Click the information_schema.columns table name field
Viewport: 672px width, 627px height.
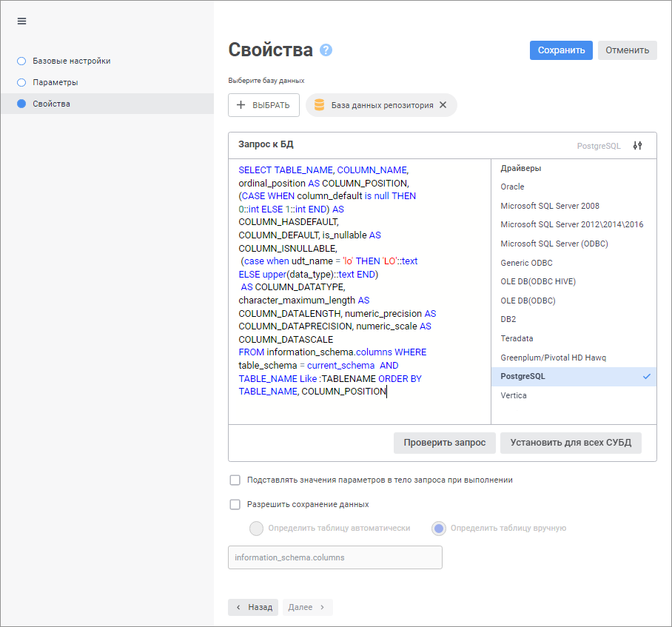(x=335, y=557)
